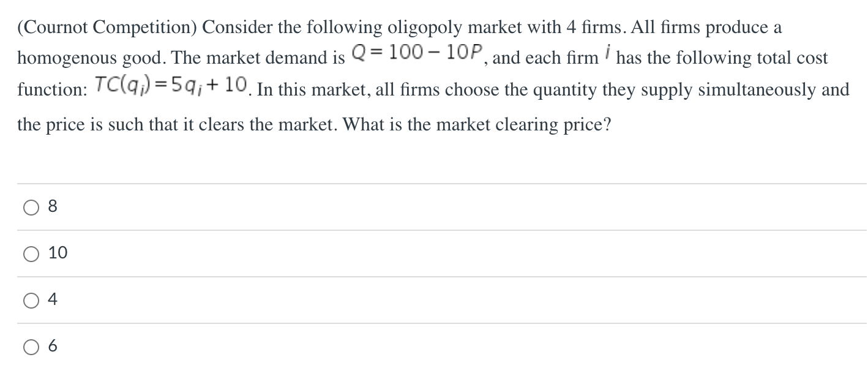Screen dimensions: 868x387
Task: Click the answer option labeled 6
Action: tap(51, 346)
